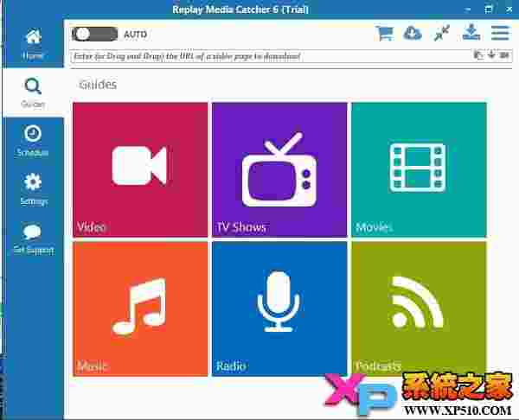Image resolution: width=519 pixels, height=420 pixels.
Task: Open the Movies guide tile
Action: (419, 169)
